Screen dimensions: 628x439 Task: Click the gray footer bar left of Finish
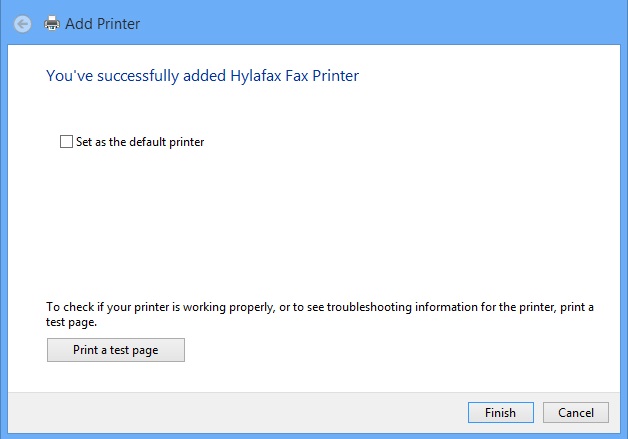(236, 413)
